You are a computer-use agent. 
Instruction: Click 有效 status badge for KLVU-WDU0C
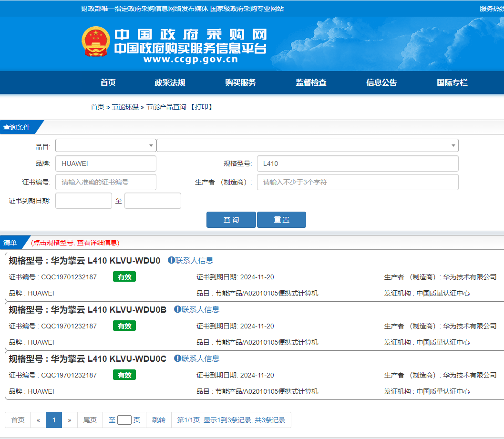pyautogui.click(x=124, y=375)
